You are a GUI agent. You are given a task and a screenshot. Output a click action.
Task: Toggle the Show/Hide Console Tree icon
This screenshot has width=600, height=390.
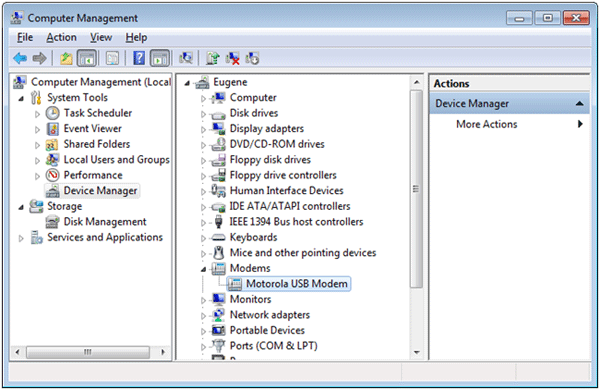(x=87, y=59)
